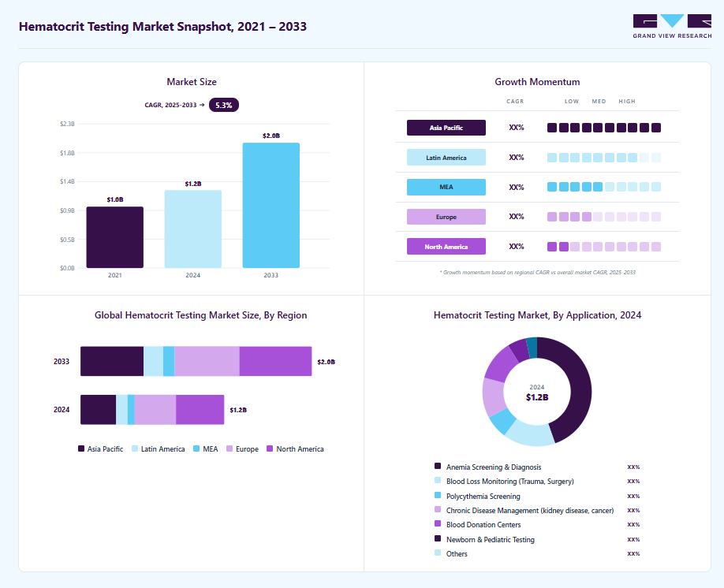Click the $1.2B donut center value

(x=537, y=397)
